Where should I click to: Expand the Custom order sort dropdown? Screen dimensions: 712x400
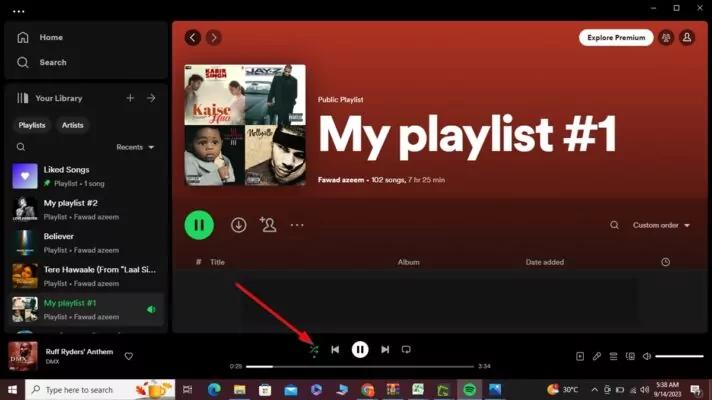point(661,225)
